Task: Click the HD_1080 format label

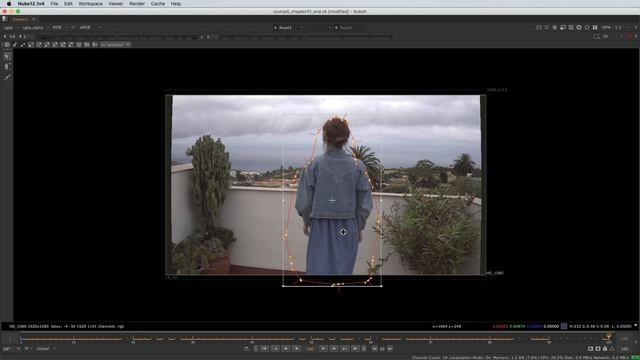Action: tap(495, 273)
